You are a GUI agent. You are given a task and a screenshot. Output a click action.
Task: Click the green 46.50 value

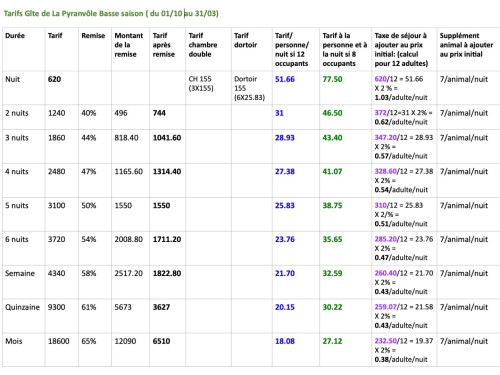pyautogui.click(x=332, y=113)
